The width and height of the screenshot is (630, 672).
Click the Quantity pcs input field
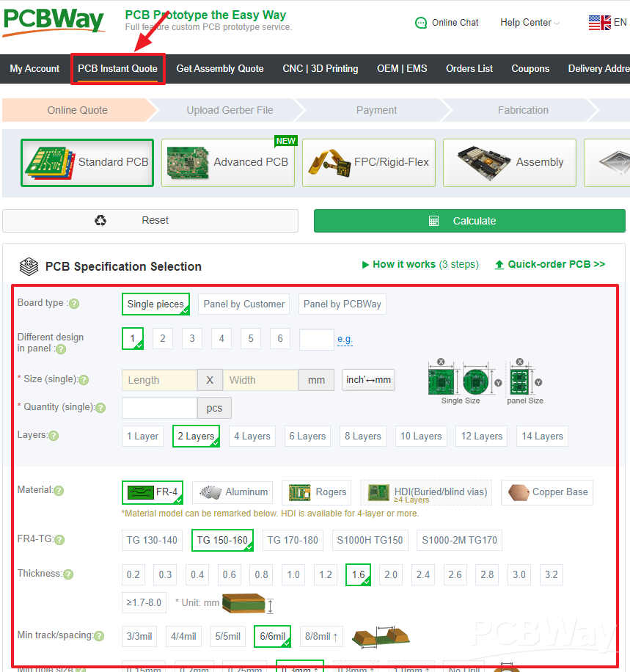[x=159, y=408]
